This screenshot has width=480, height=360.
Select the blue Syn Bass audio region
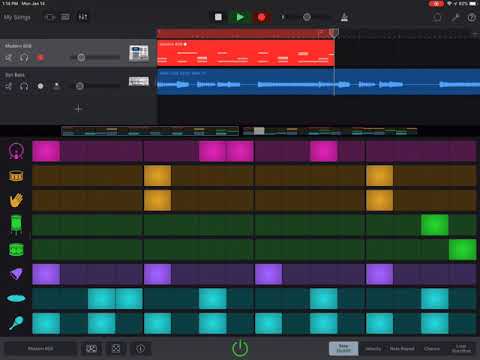318,82
